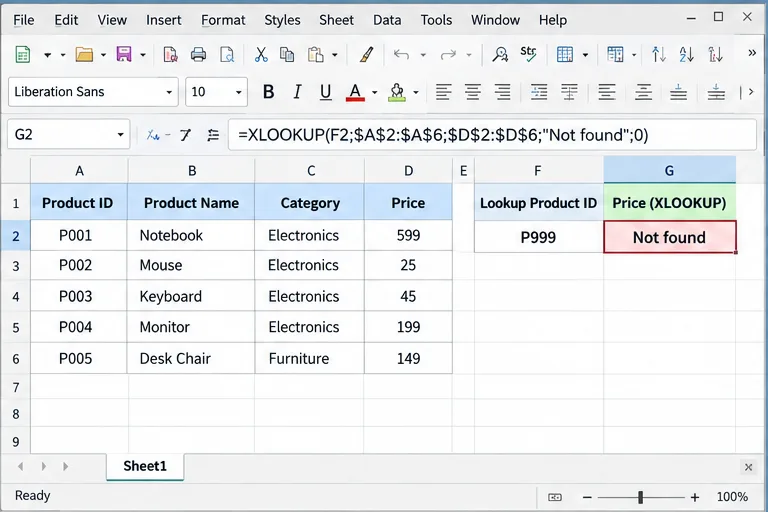This screenshot has height=512, width=768.
Task: Undo the last action
Action: pos(401,54)
